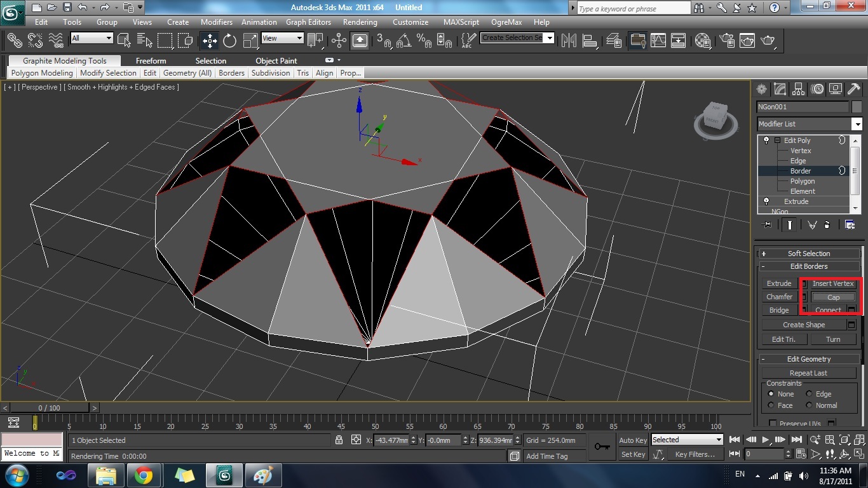This screenshot has height=488, width=868.
Task: Open the Utilities hammer panel tab
Action: [854, 89]
